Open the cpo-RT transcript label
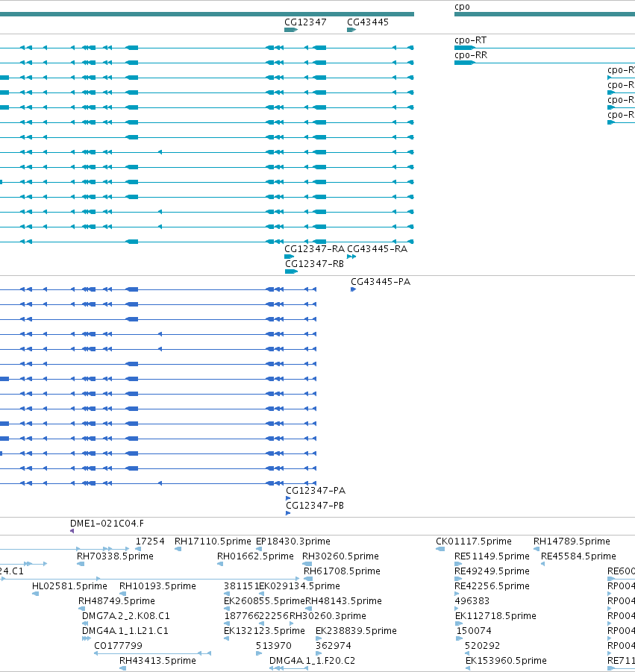The width and height of the screenshot is (635, 672). click(470, 40)
